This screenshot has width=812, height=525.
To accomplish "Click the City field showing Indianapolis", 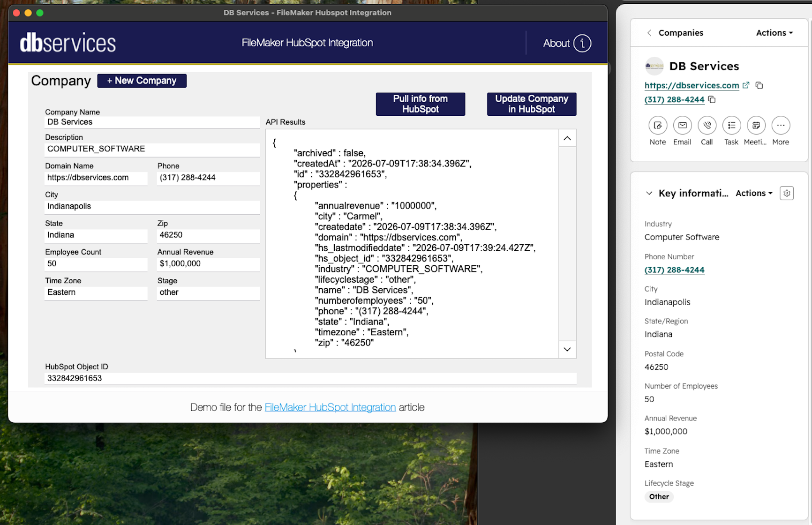I will coord(152,207).
